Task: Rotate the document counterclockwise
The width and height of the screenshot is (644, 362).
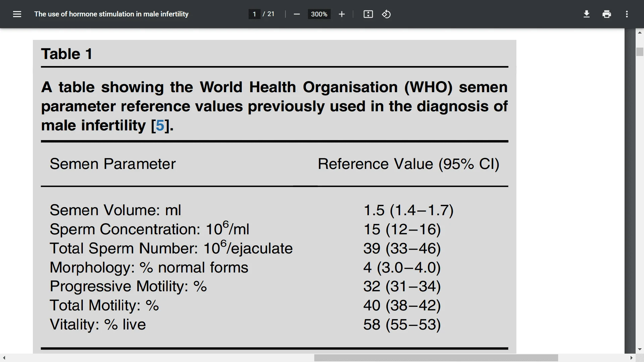Action: (386, 14)
